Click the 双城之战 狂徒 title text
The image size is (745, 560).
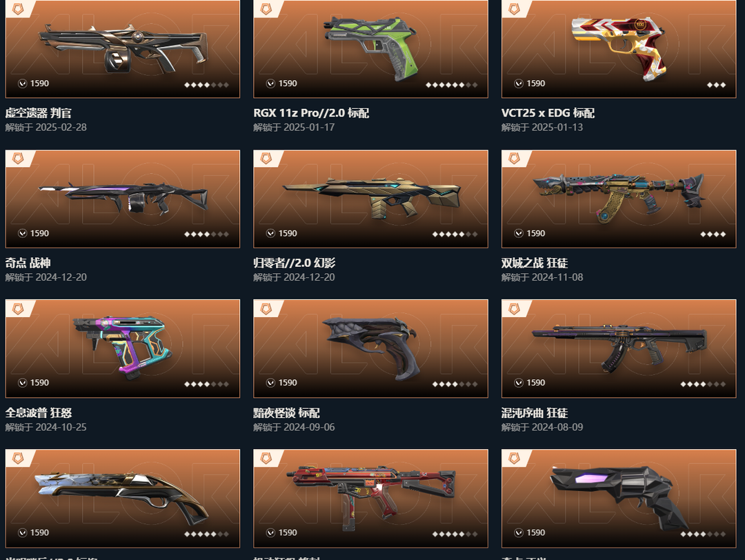pos(535,263)
